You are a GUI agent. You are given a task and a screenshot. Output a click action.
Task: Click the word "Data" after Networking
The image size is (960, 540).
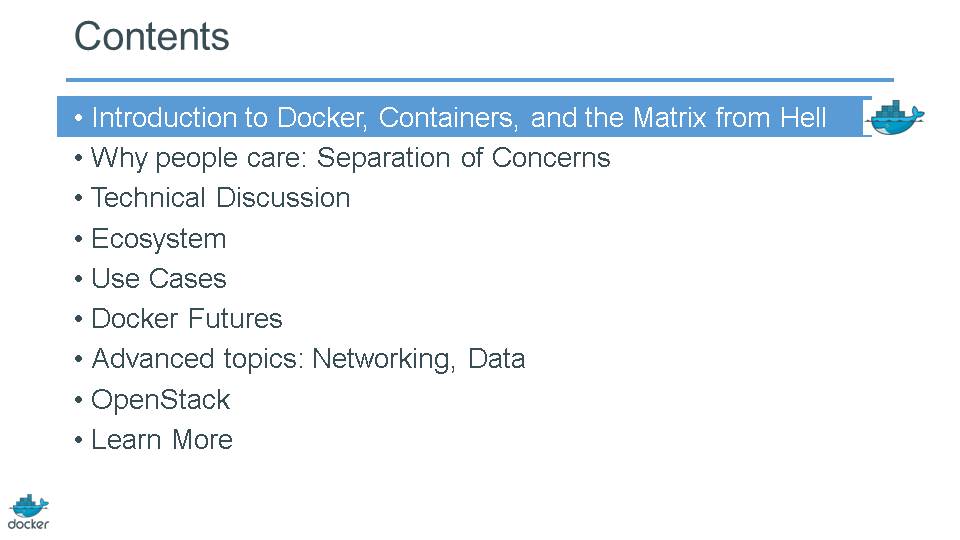496,359
